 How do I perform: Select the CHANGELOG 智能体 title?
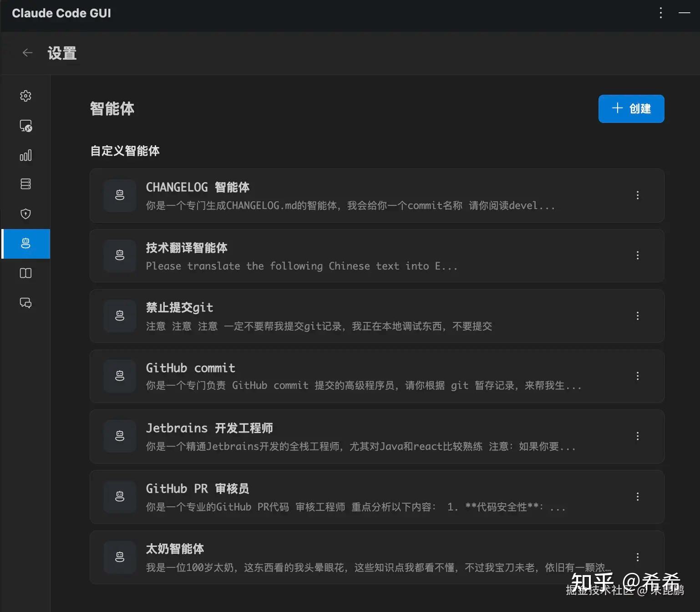(x=198, y=187)
